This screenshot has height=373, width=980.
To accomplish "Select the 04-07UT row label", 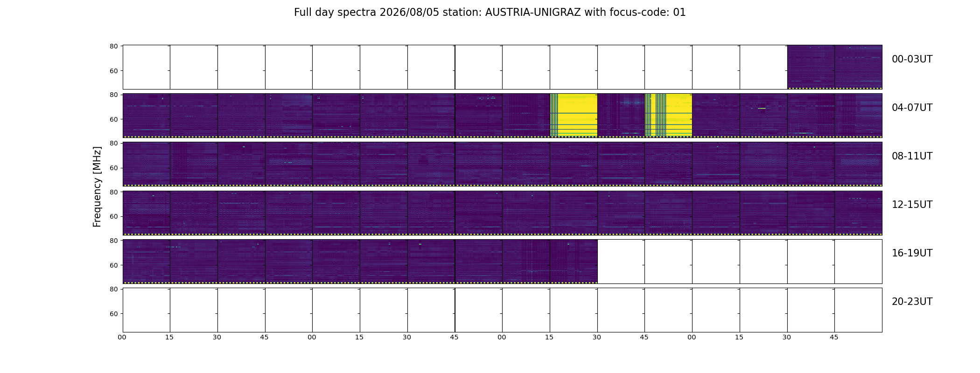I will (x=912, y=108).
